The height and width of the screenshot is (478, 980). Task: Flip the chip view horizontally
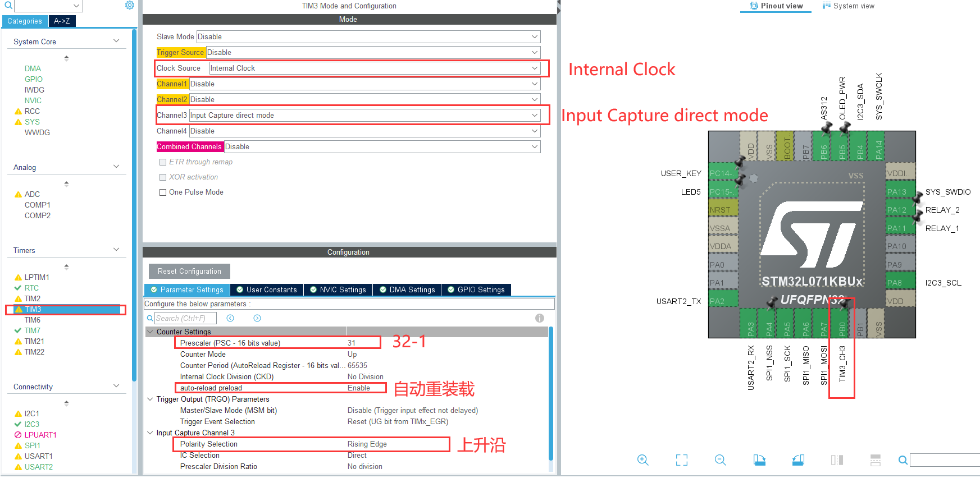point(837,460)
